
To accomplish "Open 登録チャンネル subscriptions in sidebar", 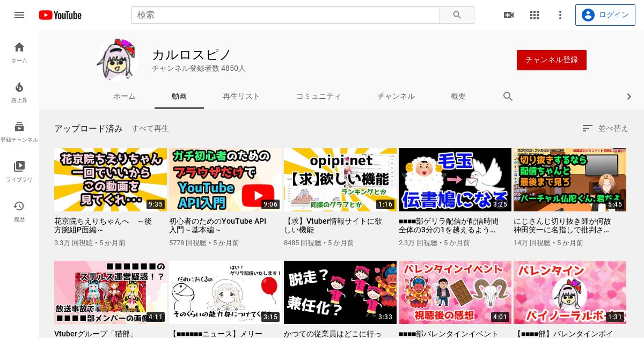I will pyautogui.click(x=19, y=132).
